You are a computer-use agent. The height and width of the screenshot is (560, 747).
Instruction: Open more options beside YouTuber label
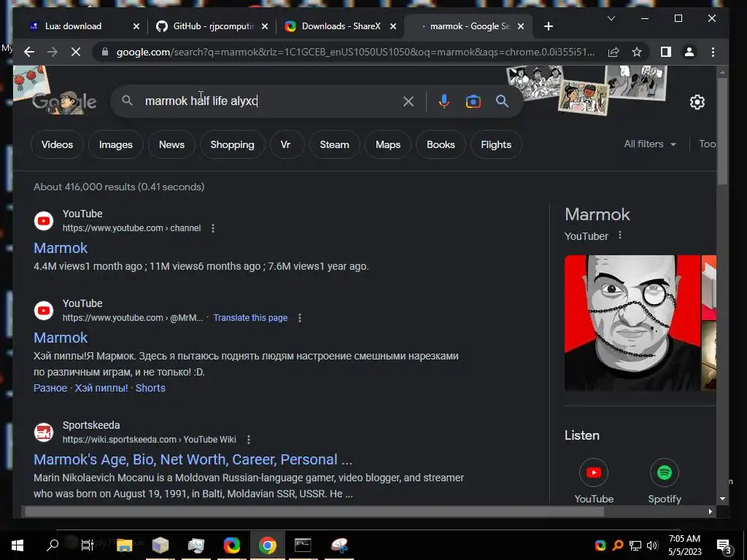[620, 235]
